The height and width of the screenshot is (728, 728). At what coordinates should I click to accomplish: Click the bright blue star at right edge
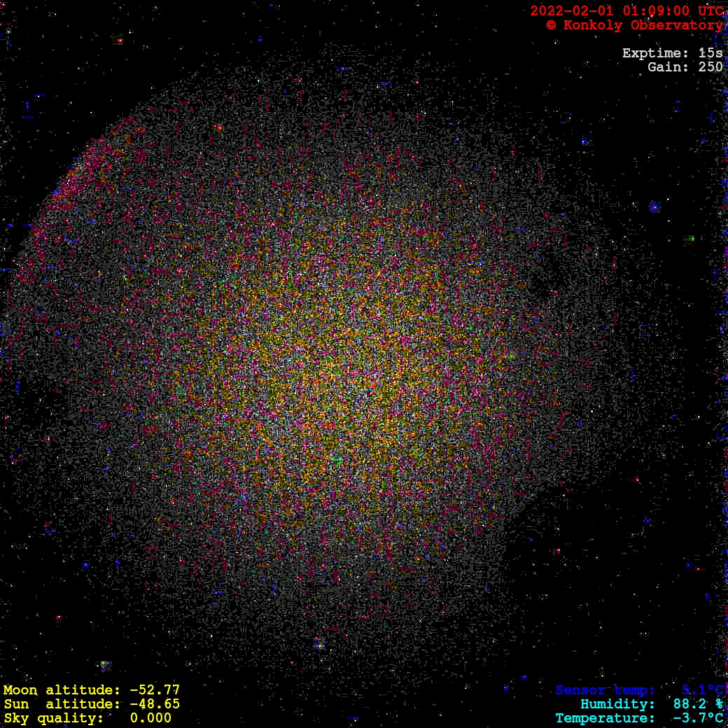654,206
